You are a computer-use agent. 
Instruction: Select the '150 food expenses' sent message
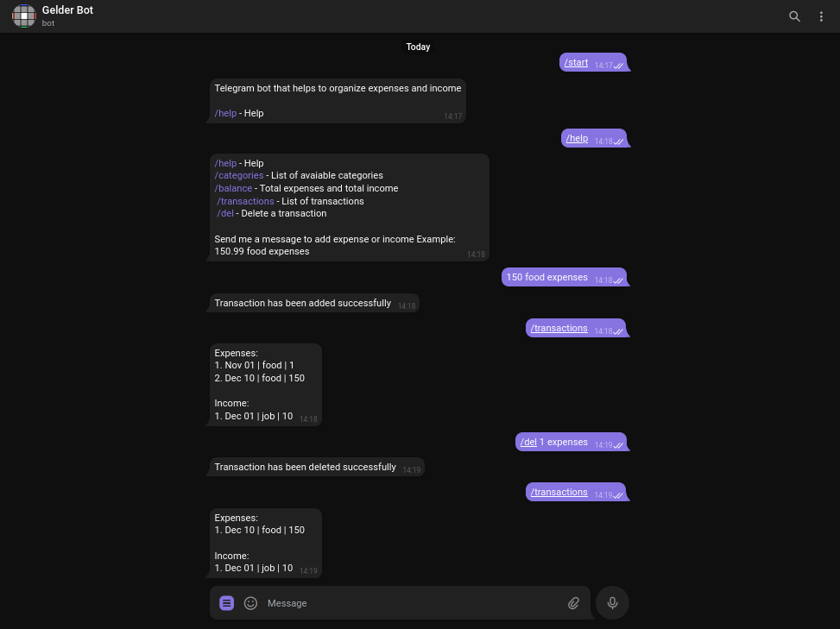click(x=564, y=277)
